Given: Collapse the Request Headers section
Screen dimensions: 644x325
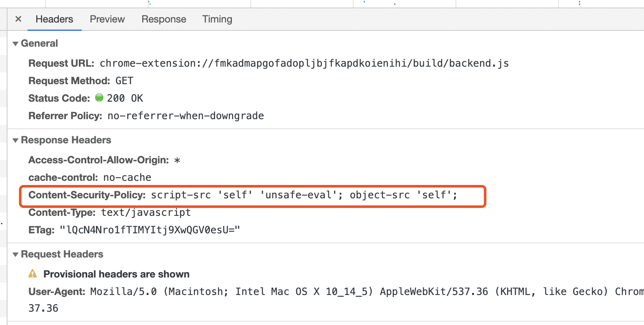Looking at the screenshot, I should tap(15, 255).
